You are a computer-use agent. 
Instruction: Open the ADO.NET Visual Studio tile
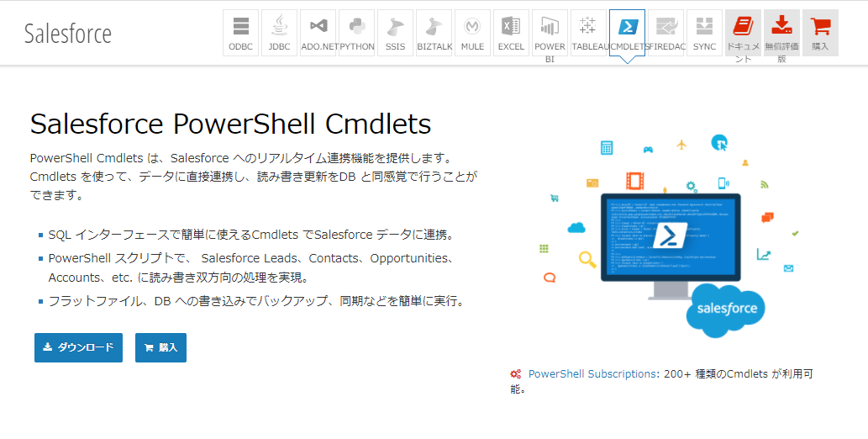[x=318, y=33]
